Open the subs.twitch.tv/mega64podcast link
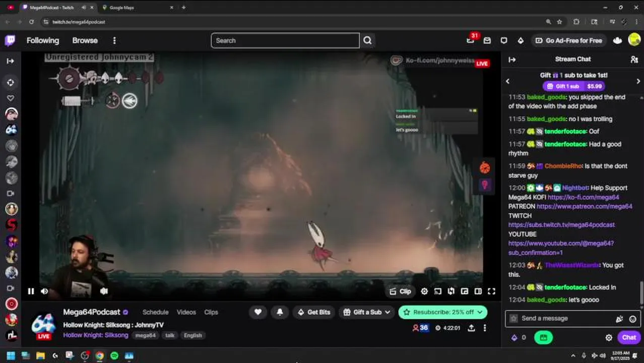 pyautogui.click(x=561, y=225)
